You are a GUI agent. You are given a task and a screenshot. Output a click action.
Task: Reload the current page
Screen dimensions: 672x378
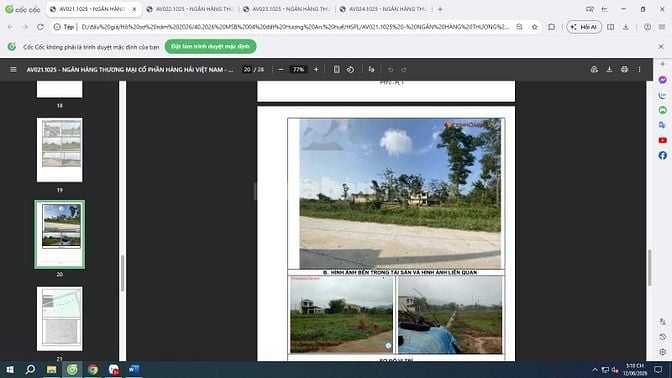click(x=40, y=27)
